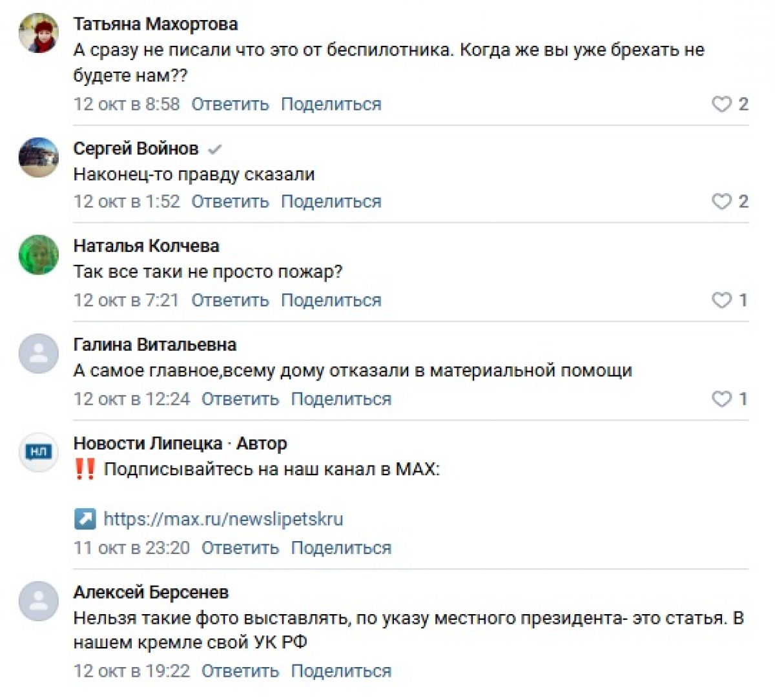
Task: Click Алексей Берсенев's default avatar icon
Action: [x=39, y=601]
